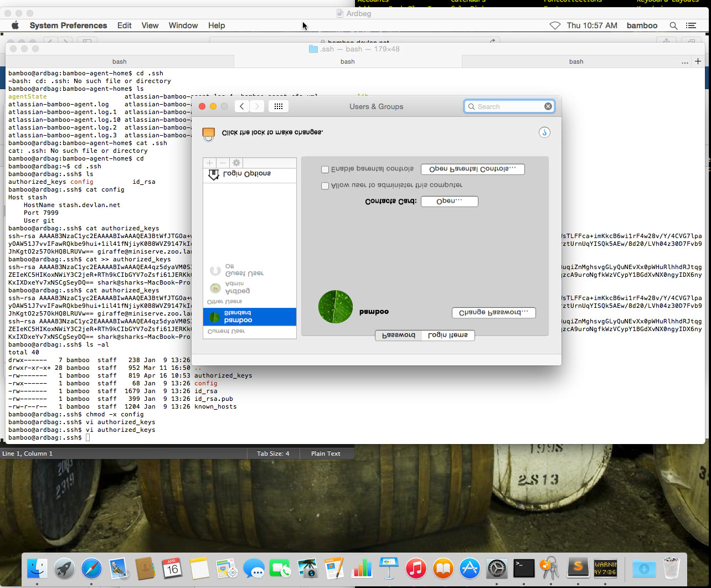711x588 pixels.
Task: Select the Ardbeg admin account
Action: tap(250, 287)
